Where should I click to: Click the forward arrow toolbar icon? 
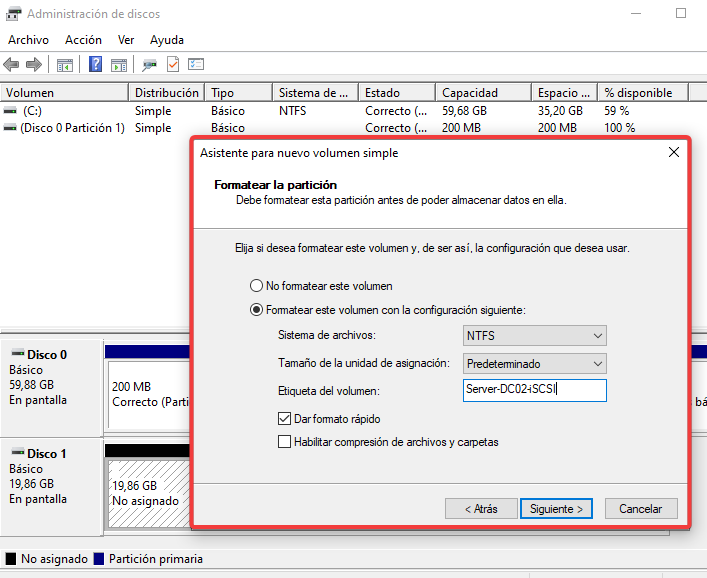coord(33,65)
